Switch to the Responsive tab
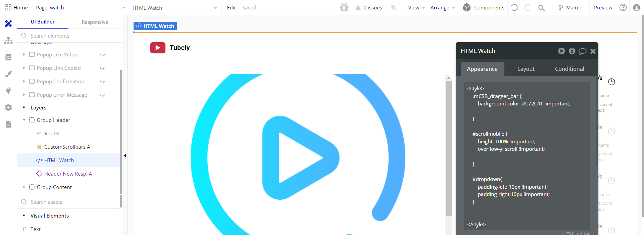This screenshot has height=235, width=644. (x=95, y=22)
